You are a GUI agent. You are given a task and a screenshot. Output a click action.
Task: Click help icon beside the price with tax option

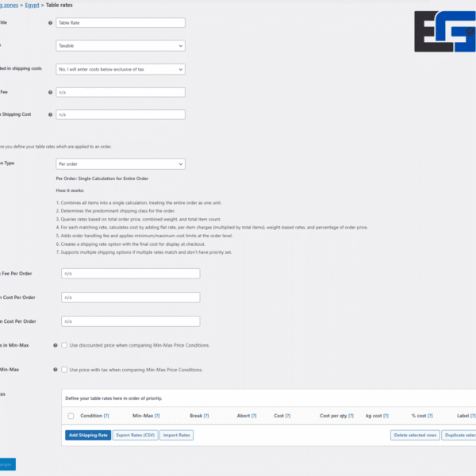(x=55, y=369)
